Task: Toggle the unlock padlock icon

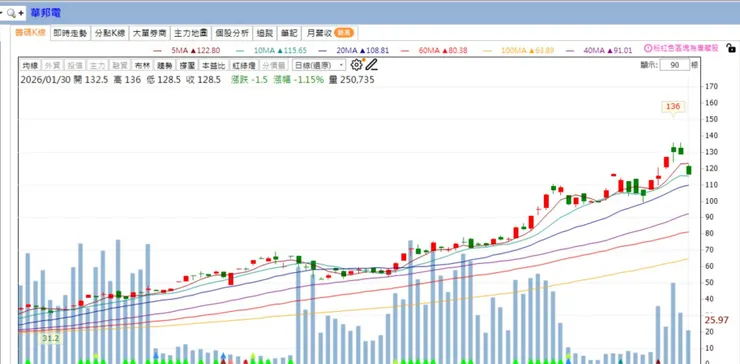Action: pyautogui.click(x=731, y=48)
